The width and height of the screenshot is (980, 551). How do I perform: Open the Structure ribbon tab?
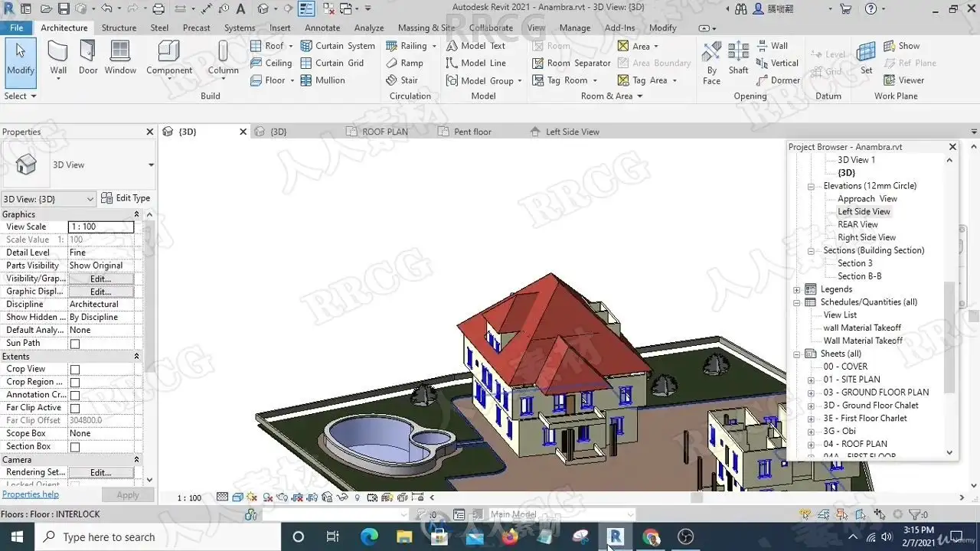point(119,28)
